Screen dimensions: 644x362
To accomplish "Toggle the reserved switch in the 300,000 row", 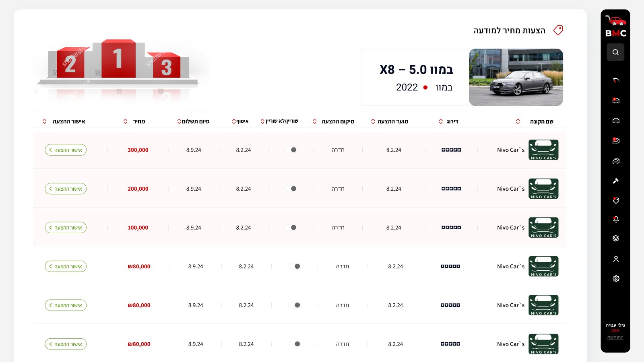I will pos(291,150).
